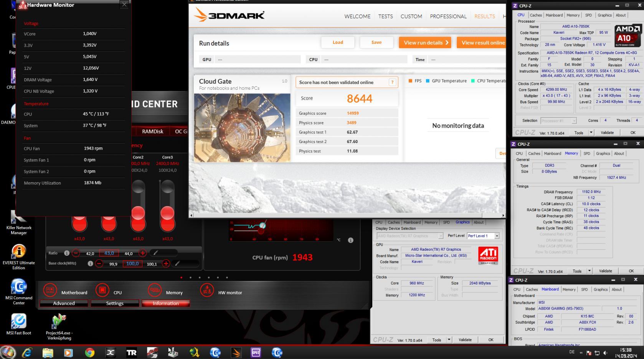
Task: Switch to the TESTS tab in 3DMark
Action: pyautogui.click(x=385, y=16)
